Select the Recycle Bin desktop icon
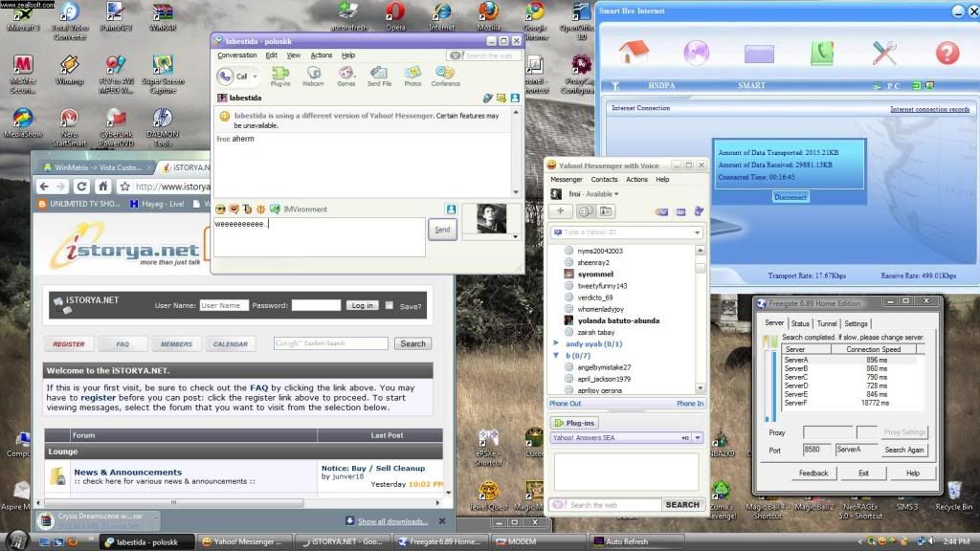 click(953, 496)
